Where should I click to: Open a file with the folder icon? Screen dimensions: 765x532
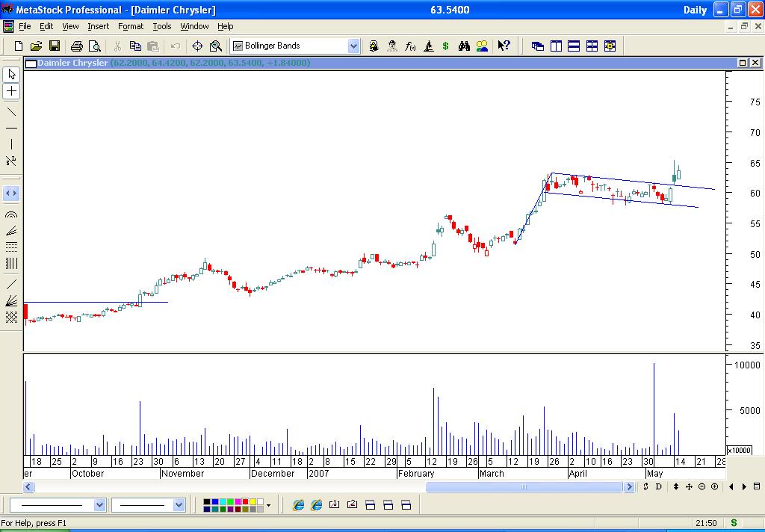(x=36, y=46)
